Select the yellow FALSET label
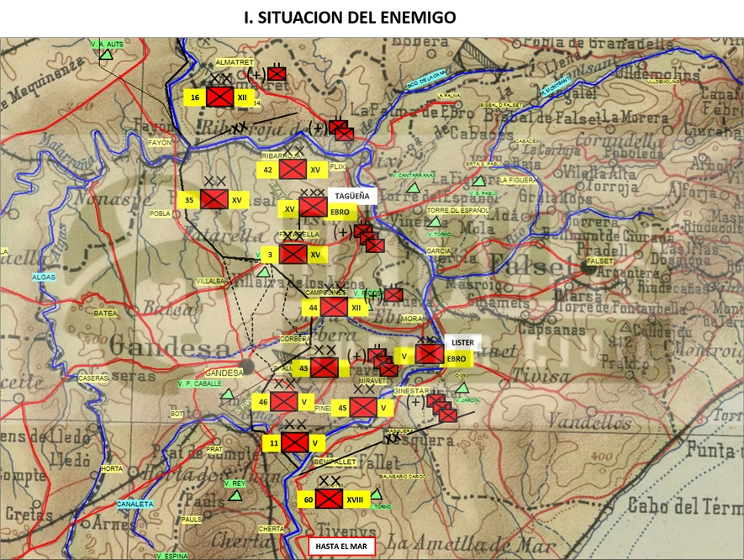 tap(599, 261)
